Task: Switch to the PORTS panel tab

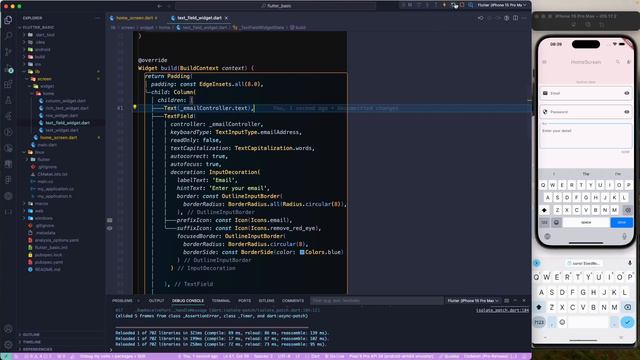Action: point(244,301)
